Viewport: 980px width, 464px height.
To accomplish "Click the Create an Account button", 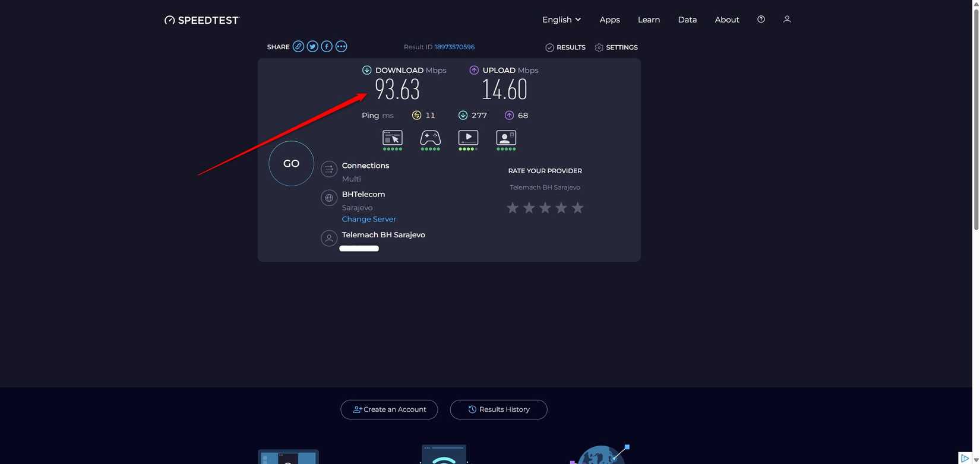I will pyautogui.click(x=389, y=409).
